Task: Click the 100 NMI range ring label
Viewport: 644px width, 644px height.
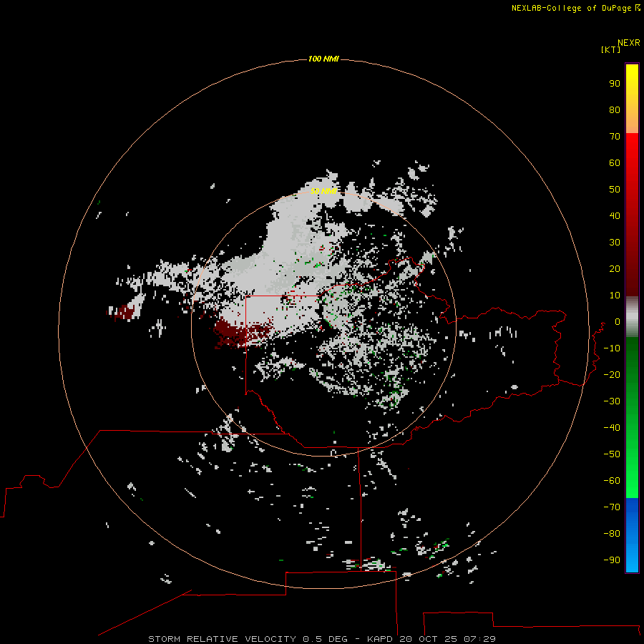Action: pyautogui.click(x=323, y=59)
